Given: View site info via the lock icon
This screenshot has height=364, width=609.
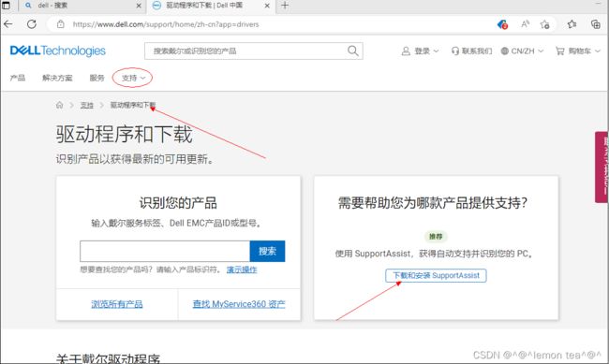Looking at the screenshot, I should tap(60, 24).
